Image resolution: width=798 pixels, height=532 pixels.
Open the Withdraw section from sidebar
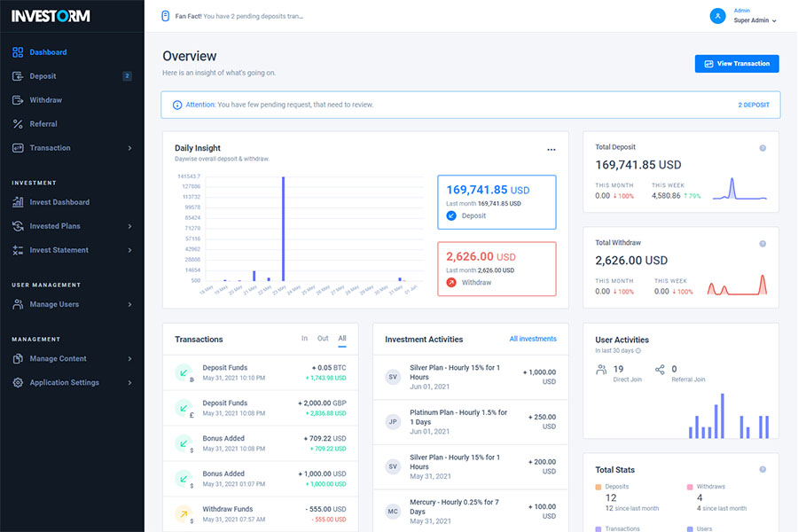48,99
